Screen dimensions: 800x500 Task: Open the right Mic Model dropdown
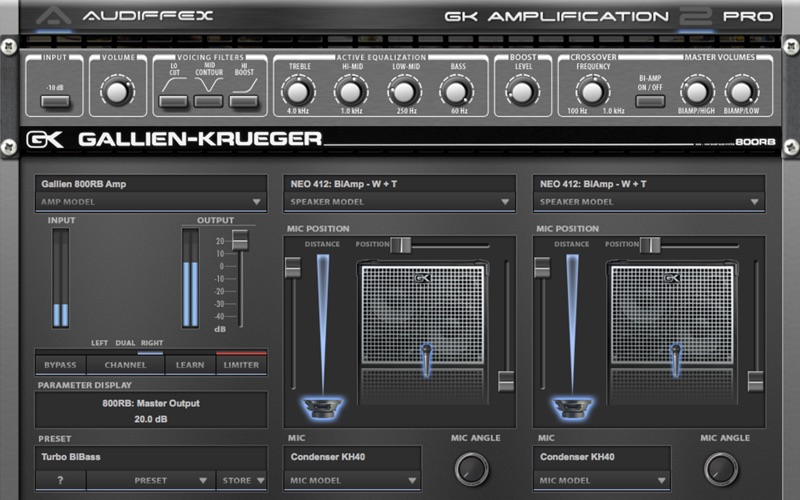[602, 481]
